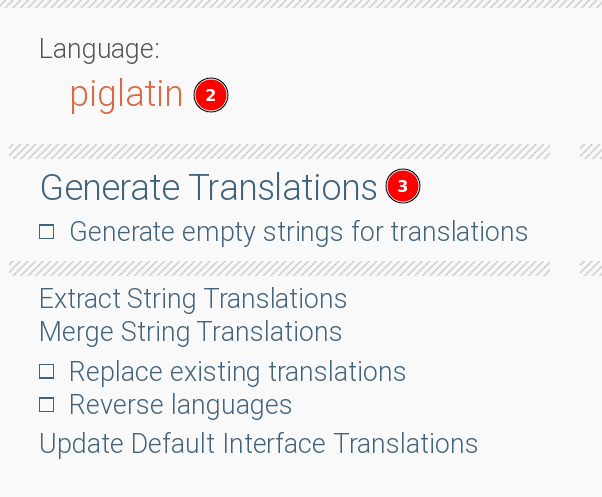This screenshot has height=497, width=602.
Task: Enable the generate empty strings checkbox
Action: (x=46, y=232)
